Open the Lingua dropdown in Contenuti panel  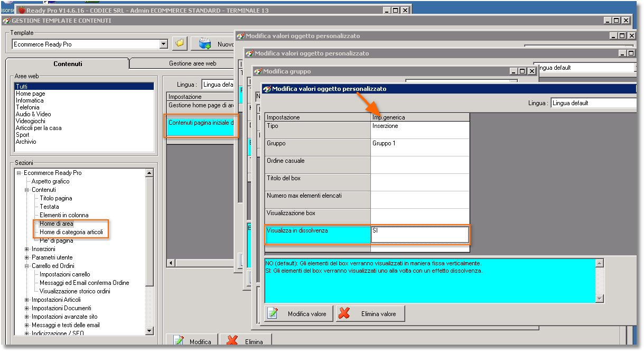218,85
